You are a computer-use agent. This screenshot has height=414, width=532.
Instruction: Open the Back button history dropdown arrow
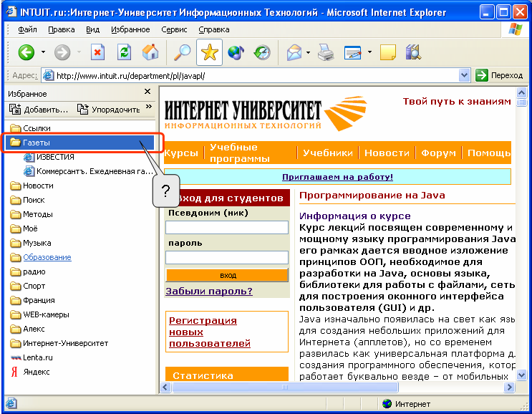[x=43, y=52]
